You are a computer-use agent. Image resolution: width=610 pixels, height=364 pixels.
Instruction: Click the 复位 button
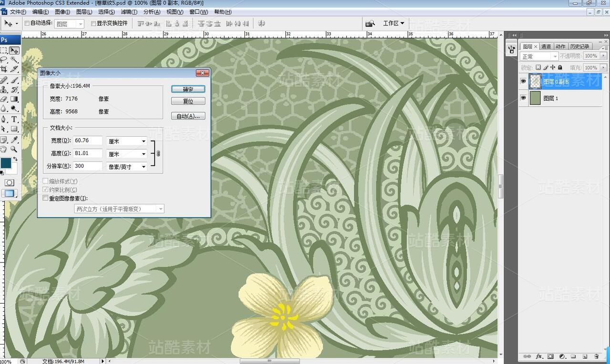coord(188,101)
